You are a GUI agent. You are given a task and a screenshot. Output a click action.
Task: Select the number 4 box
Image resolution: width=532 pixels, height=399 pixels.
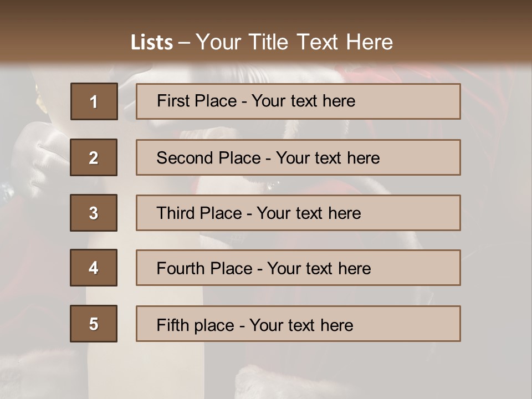(x=94, y=268)
